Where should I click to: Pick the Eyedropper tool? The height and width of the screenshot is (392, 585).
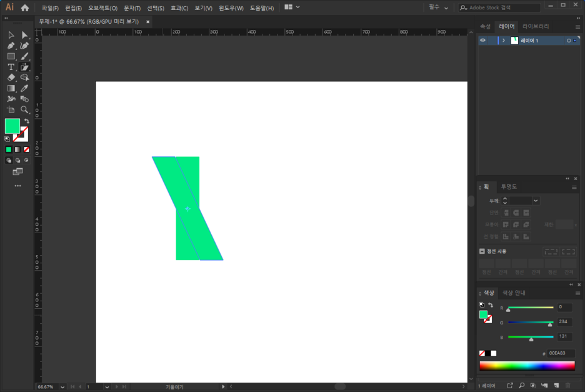click(24, 88)
